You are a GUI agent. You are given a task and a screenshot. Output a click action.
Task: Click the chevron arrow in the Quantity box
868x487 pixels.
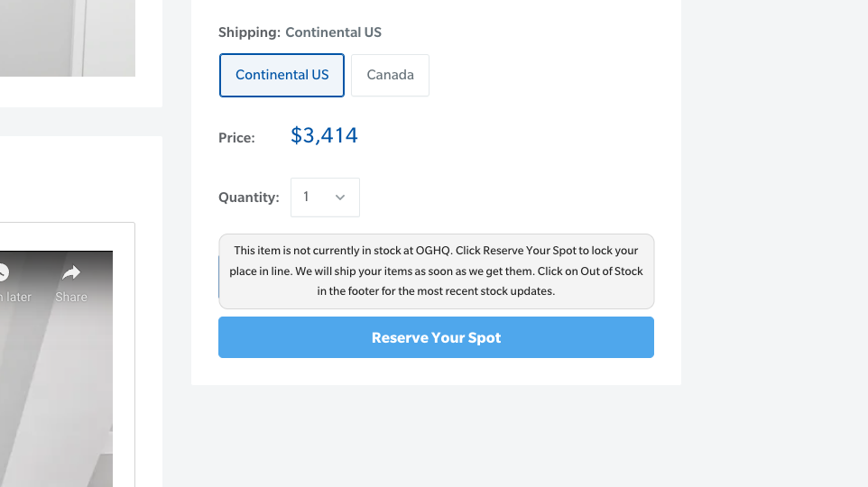[x=340, y=198]
